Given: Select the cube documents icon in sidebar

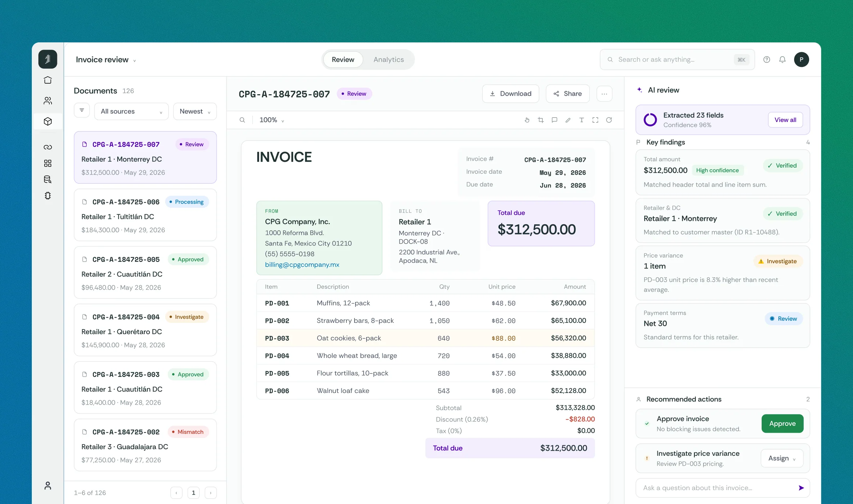Looking at the screenshot, I should click(x=48, y=121).
